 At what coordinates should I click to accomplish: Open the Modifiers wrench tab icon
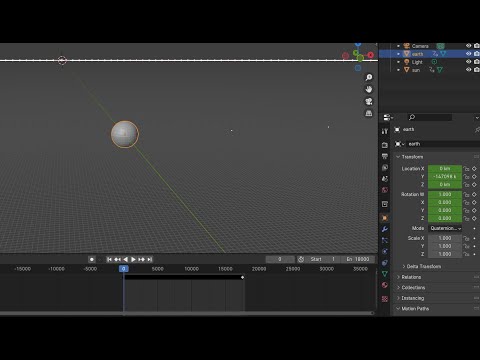385,229
